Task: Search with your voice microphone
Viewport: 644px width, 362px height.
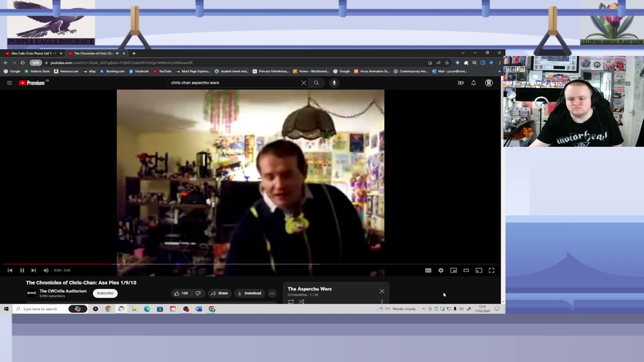Action: pyautogui.click(x=334, y=83)
